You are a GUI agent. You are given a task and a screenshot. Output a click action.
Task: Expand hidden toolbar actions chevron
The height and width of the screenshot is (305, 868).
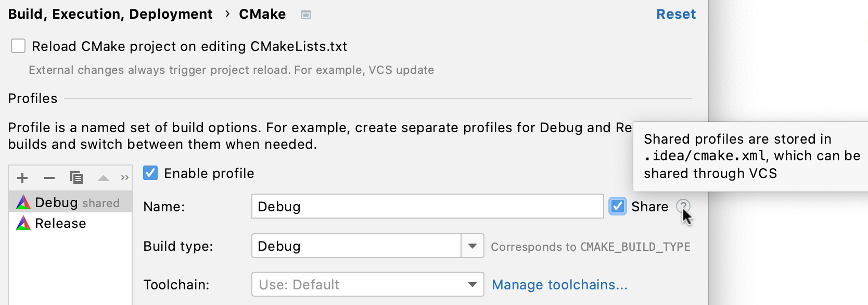(124, 177)
